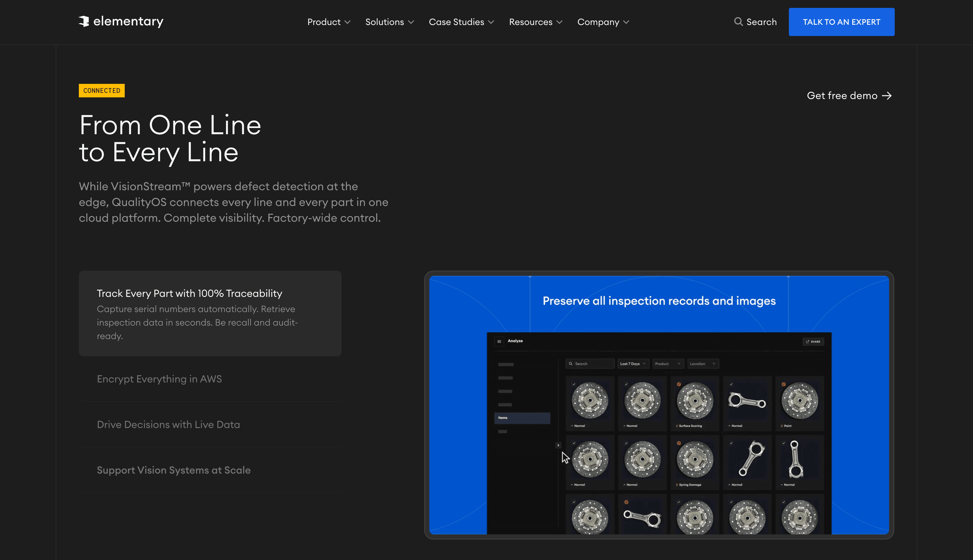This screenshot has height=560, width=973.
Task: Click the sidebar expand arrow in Analyze panel
Action: [x=558, y=445]
